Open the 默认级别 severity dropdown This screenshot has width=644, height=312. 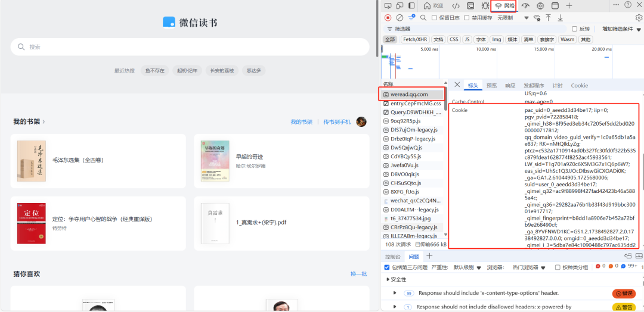467,267
